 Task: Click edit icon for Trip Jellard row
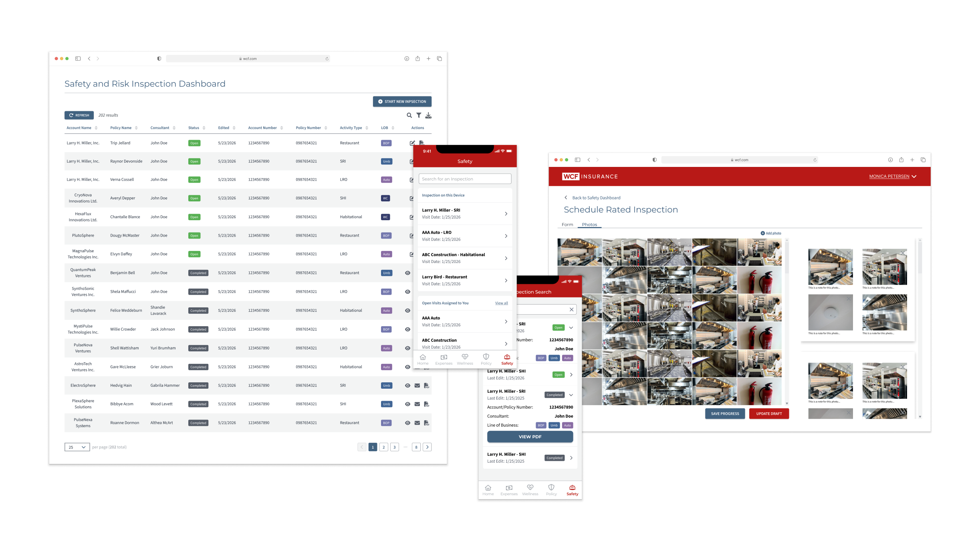point(412,143)
